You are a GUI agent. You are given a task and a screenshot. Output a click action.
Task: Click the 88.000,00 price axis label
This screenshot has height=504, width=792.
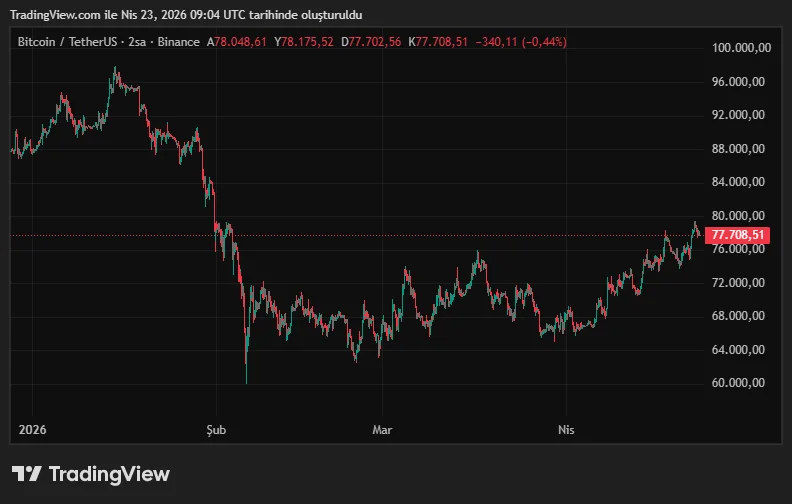pyautogui.click(x=740, y=149)
